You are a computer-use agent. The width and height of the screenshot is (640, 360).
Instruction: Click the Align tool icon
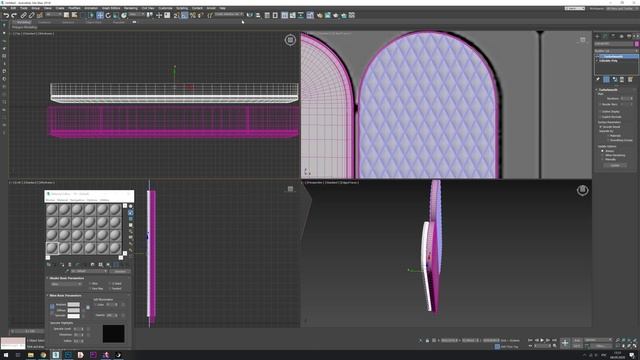point(258,15)
